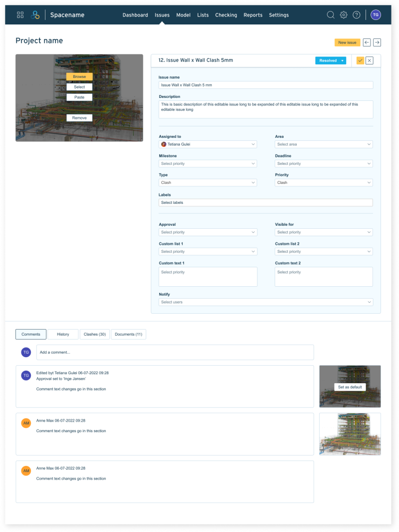399x532 pixels.
Task: Switch to the Comments tab
Action: [31, 334]
